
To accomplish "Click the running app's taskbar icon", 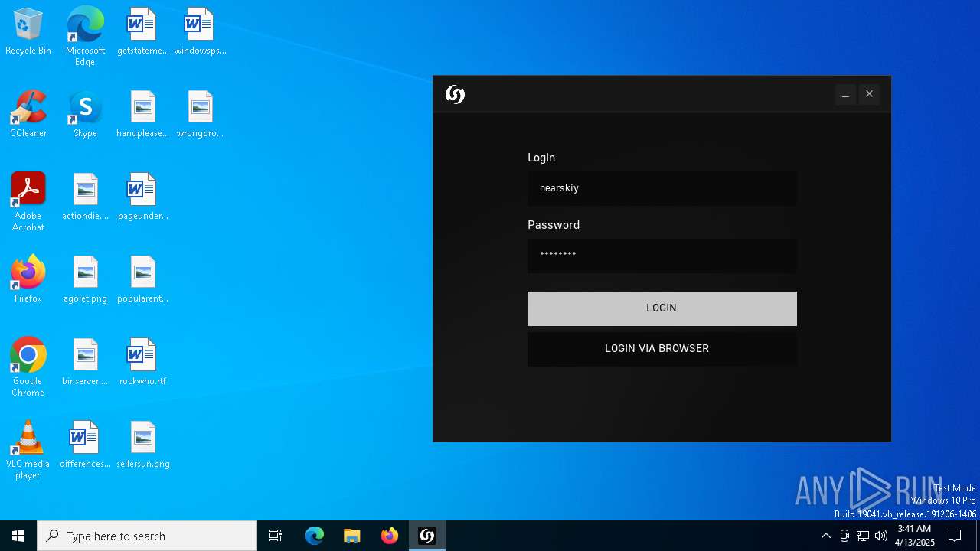I will point(427,536).
